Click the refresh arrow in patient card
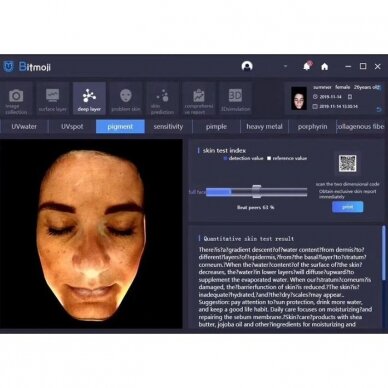The image size is (388, 388). tap(379, 110)
